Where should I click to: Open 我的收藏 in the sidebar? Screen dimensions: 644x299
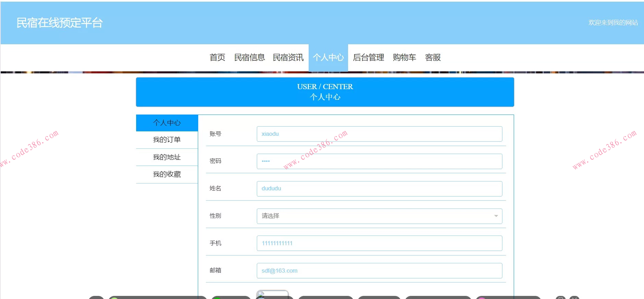click(x=167, y=175)
